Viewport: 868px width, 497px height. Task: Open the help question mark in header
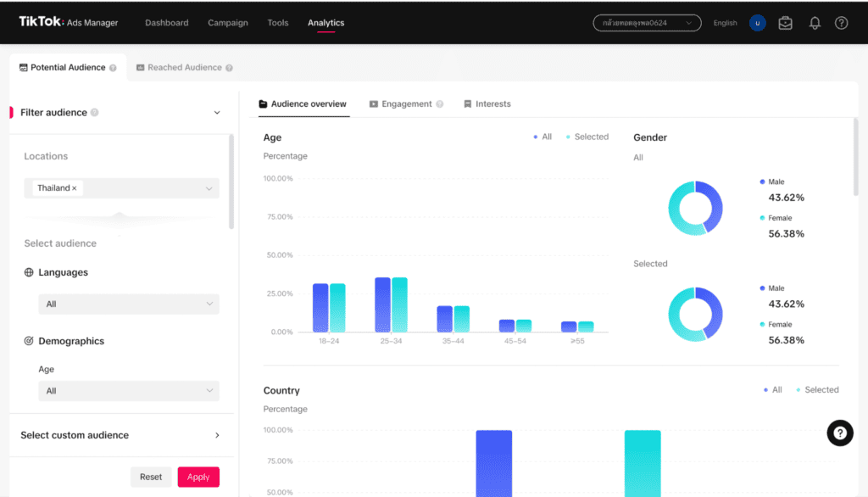[841, 23]
